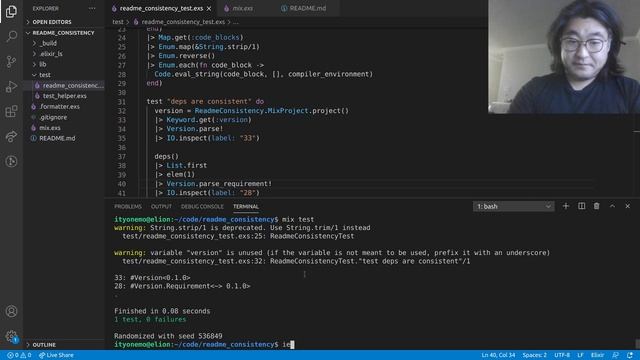Click the errors and warnings status indicator
640x360 pixels.
click(19, 355)
